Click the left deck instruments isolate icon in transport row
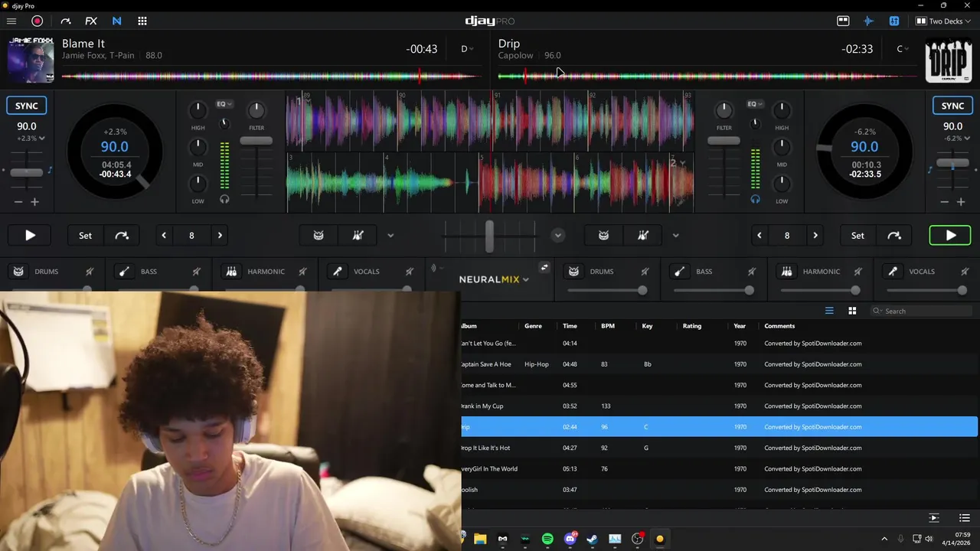 coord(358,236)
